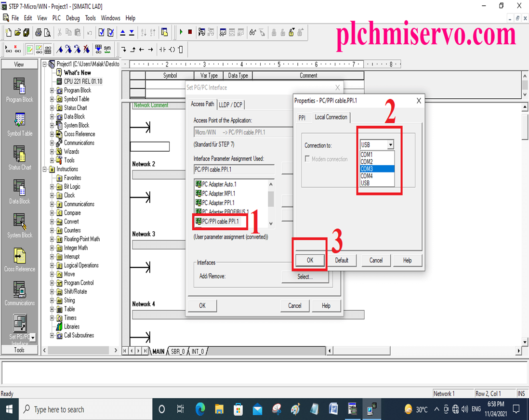Screen dimensions: 529x420
Task: Open the PLC menu
Action: click(x=56, y=18)
